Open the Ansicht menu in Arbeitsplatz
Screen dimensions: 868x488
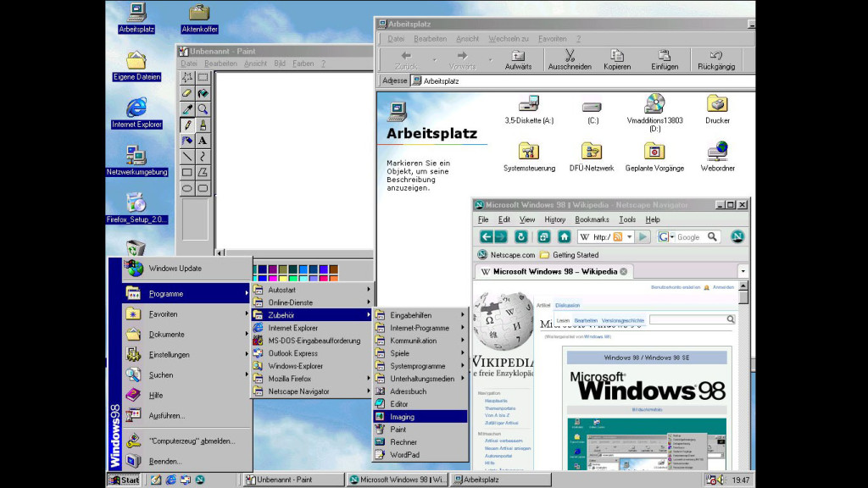(467, 39)
